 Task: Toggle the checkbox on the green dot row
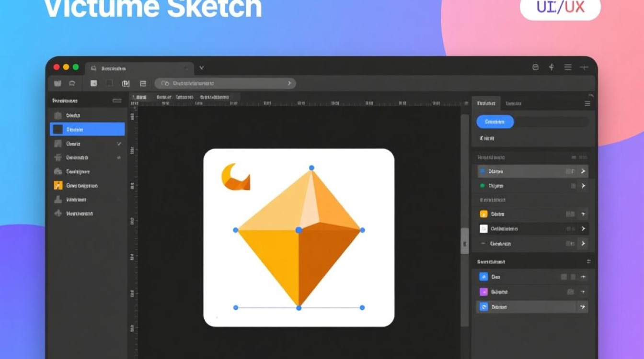[x=573, y=186]
